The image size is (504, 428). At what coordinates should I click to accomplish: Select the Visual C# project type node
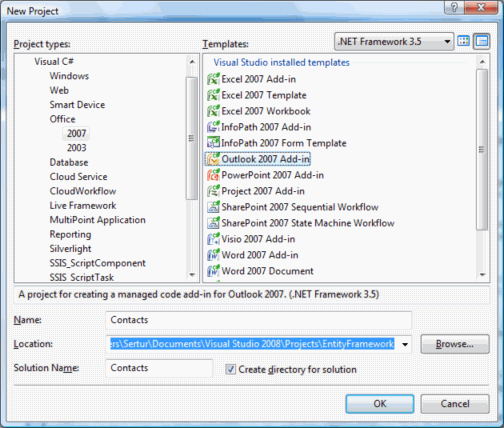[54, 62]
